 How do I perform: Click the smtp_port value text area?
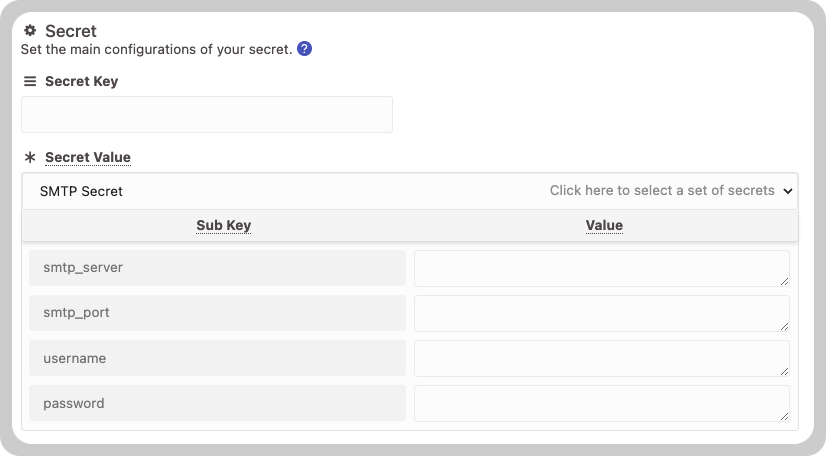[x=602, y=313]
